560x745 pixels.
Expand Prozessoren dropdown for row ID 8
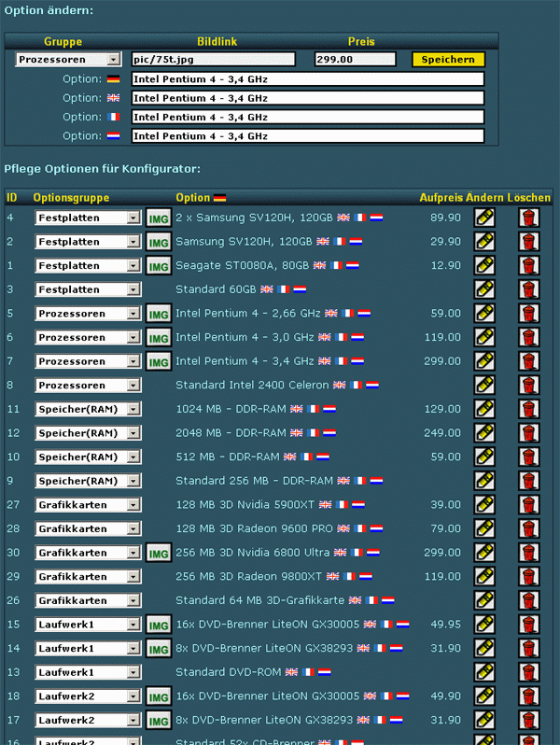[x=88, y=386]
